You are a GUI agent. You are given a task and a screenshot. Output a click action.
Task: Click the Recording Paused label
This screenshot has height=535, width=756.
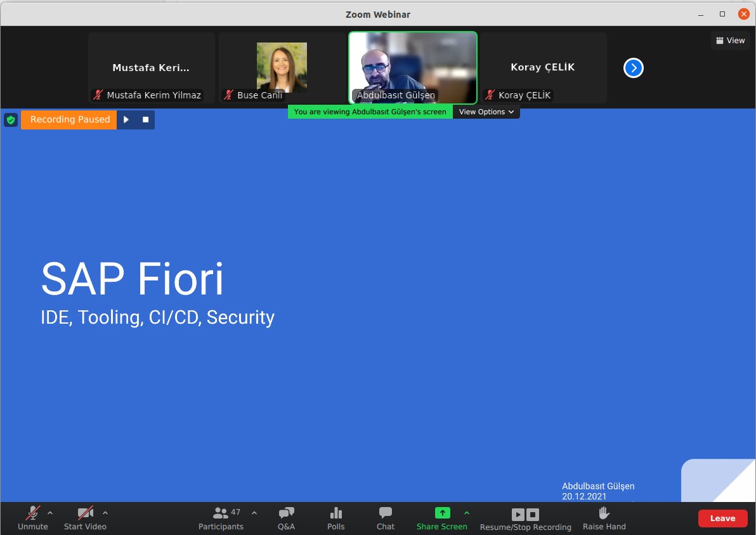[x=70, y=120]
